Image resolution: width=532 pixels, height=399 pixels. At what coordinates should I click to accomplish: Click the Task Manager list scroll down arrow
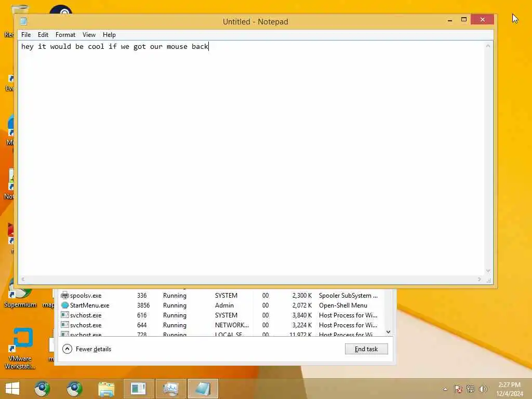[x=388, y=331]
